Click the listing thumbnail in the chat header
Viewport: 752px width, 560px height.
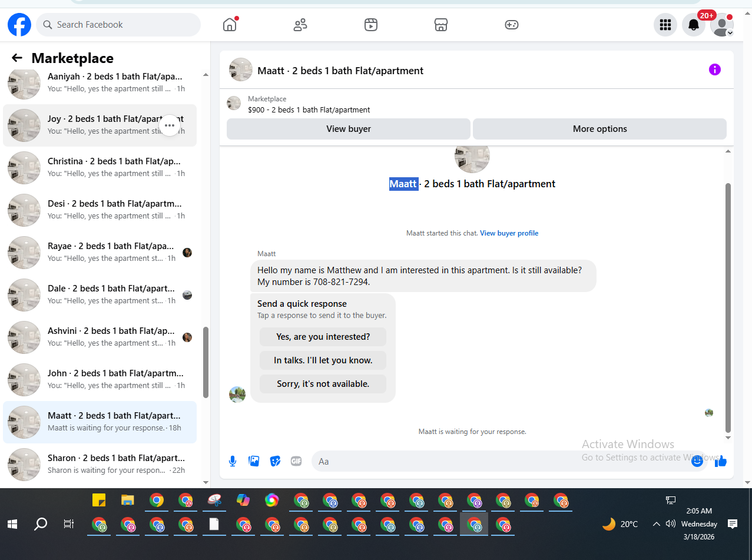pos(241,69)
